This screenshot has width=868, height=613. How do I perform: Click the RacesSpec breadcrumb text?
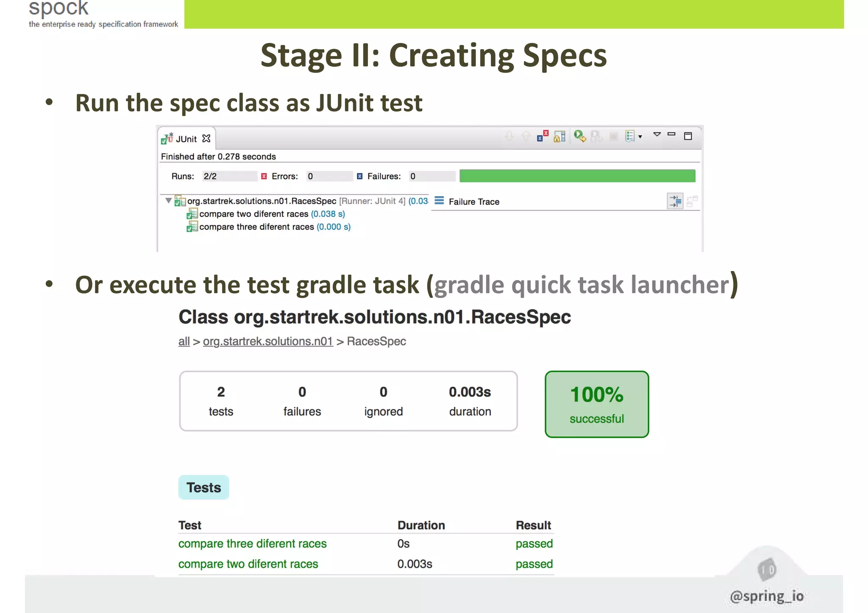tap(376, 341)
